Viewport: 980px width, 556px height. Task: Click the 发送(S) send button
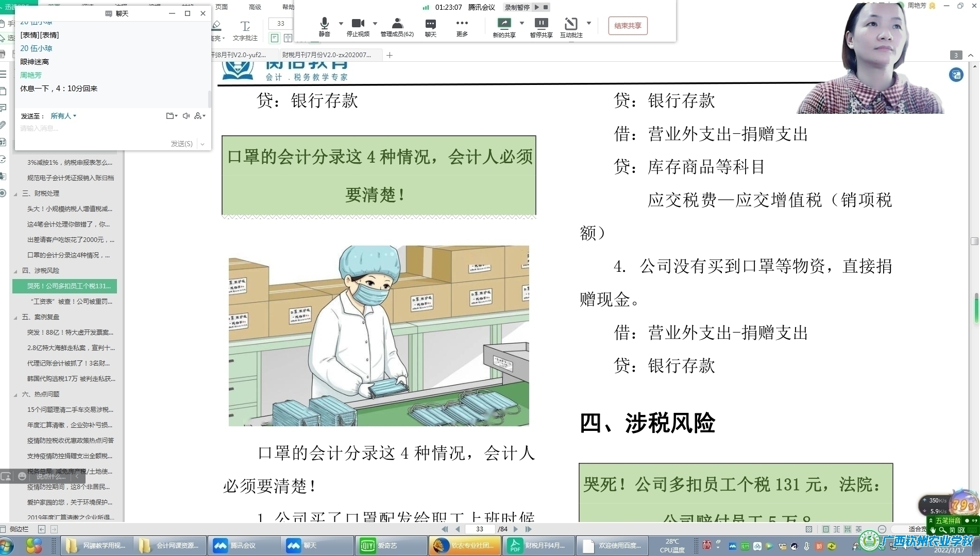click(x=181, y=144)
